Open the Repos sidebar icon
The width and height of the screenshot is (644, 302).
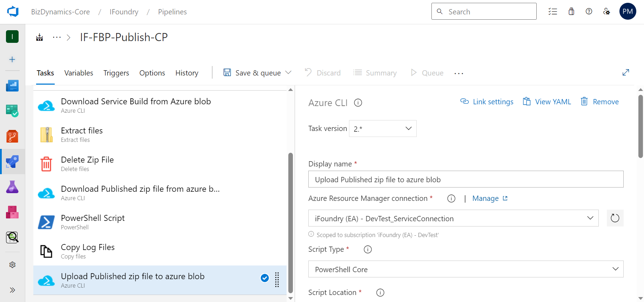[12, 136]
